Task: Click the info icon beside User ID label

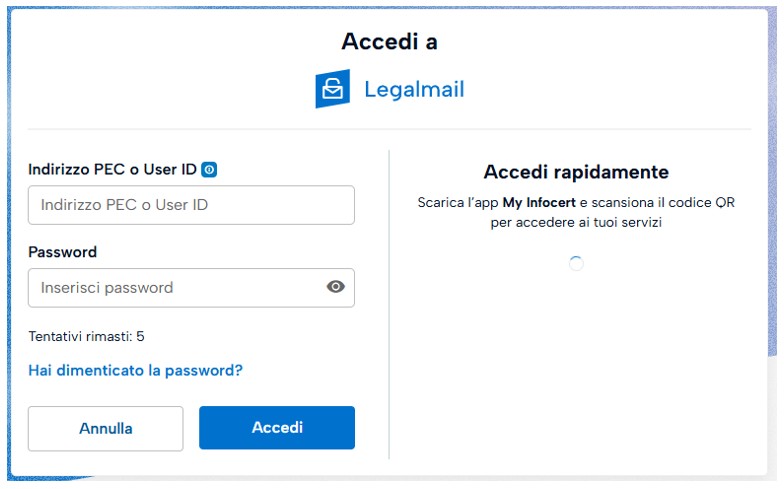Action: tap(209, 170)
